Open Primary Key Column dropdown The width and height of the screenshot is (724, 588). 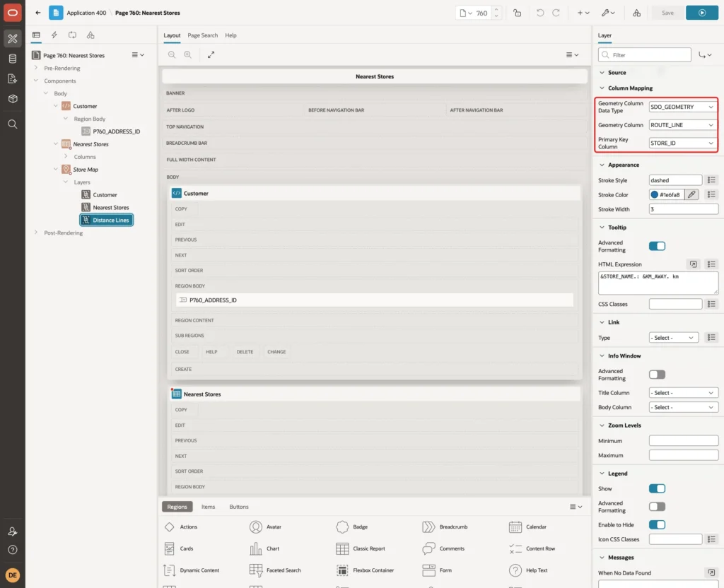682,143
